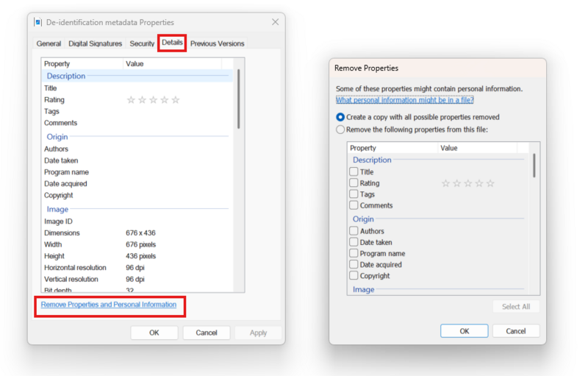Check the Authors checkbox in Remove Properties
This screenshot has width=588, height=376.
tap(354, 231)
